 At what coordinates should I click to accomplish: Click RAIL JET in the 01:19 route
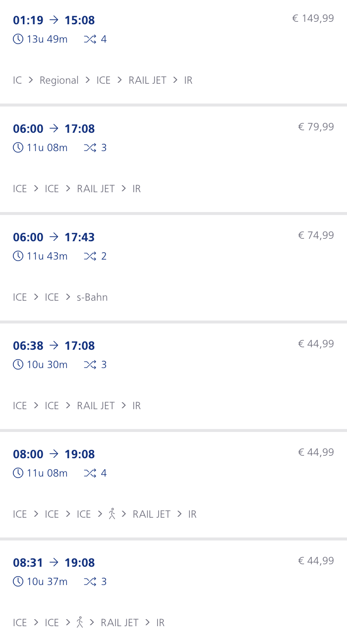tap(147, 80)
